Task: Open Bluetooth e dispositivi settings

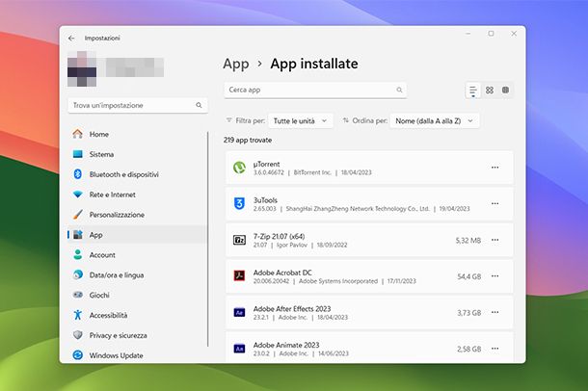Action: [x=137, y=174]
